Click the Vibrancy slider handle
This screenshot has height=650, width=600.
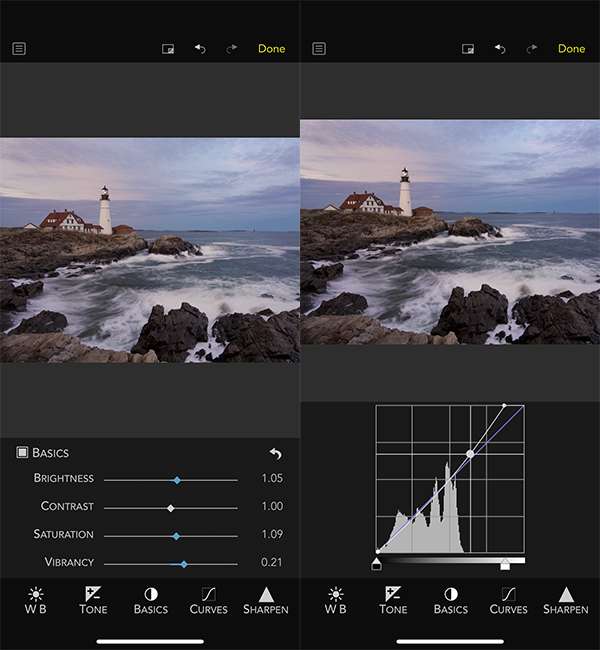pos(184,564)
